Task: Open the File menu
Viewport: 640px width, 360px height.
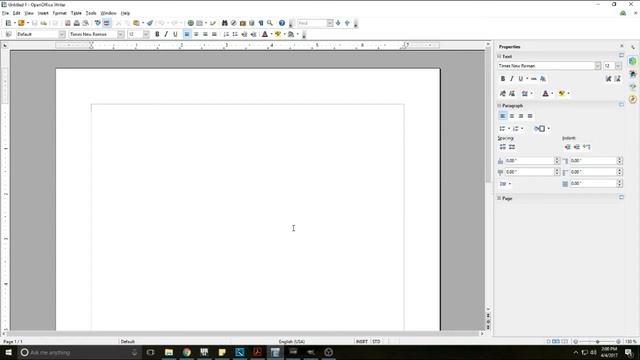Action: (x=5, y=13)
